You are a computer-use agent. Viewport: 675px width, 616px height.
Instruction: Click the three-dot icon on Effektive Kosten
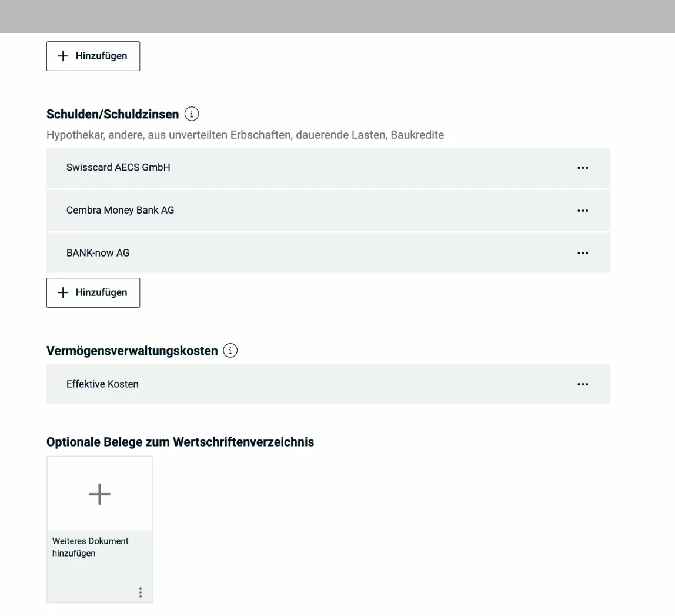tap(583, 384)
